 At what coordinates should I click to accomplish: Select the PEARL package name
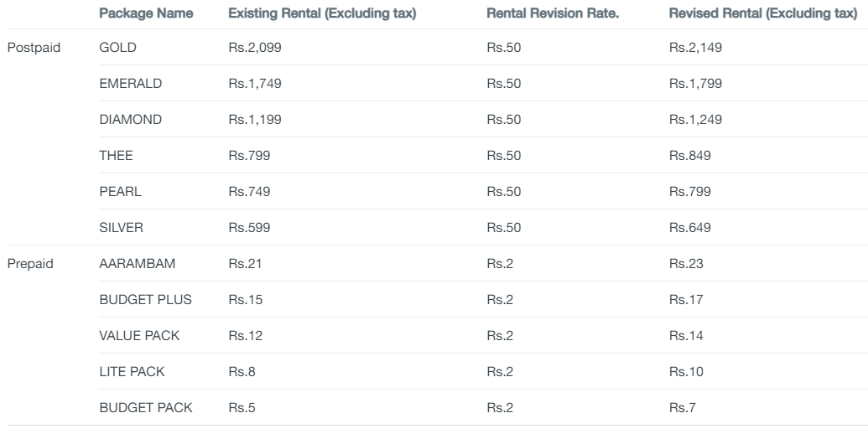pos(120,191)
